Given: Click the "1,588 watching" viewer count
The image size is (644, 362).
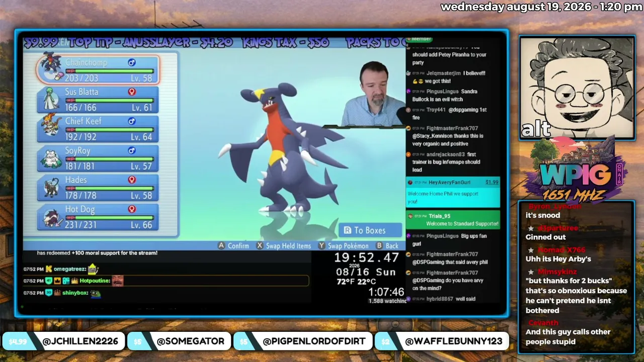Looking at the screenshot, I should pyautogui.click(x=387, y=301).
